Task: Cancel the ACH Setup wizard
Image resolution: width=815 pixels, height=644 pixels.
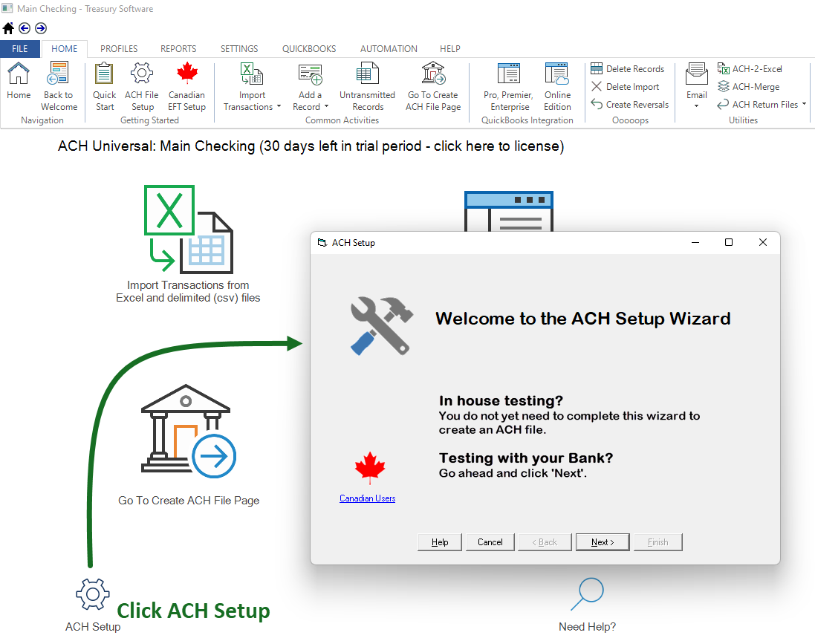Action: point(490,542)
